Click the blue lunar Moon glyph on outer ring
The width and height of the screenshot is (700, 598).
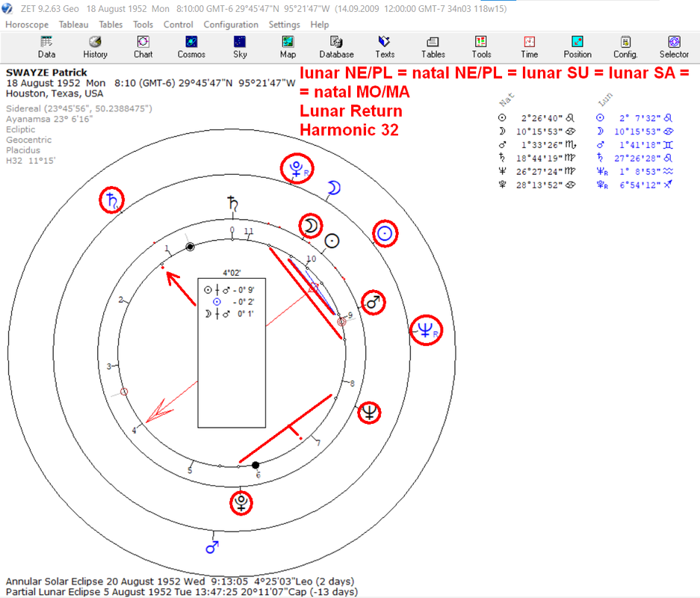coord(333,188)
